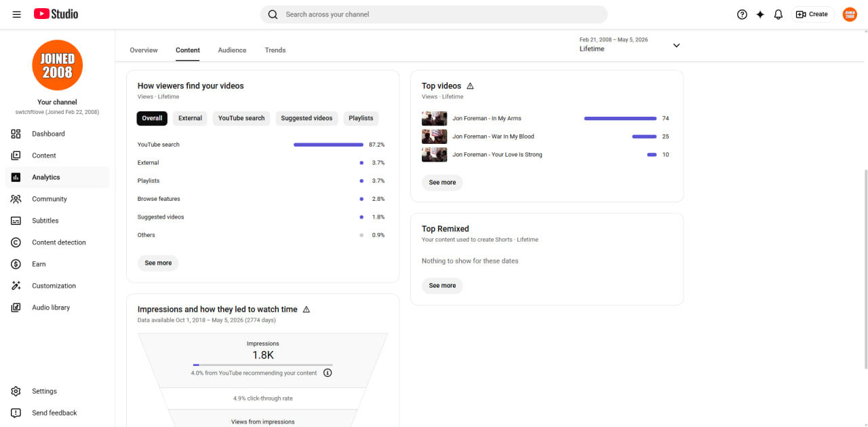Click info icon under Impressions count
Viewport: 868px width, 427px height.
328,373
